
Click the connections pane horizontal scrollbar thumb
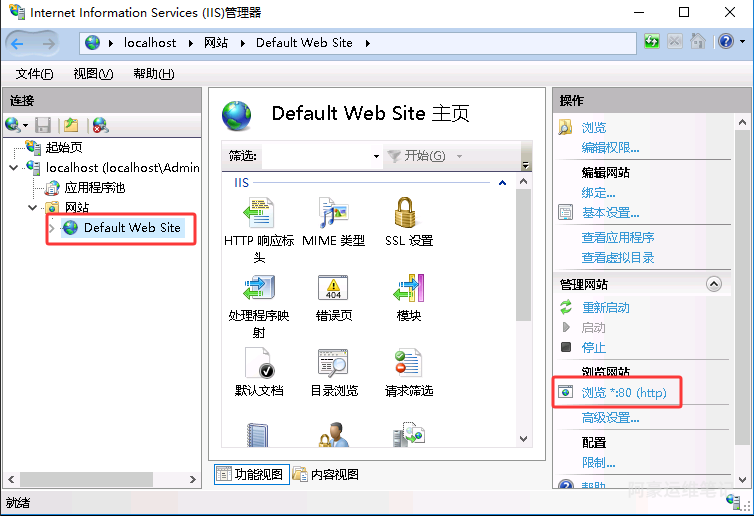pyautogui.click(x=87, y=479)
